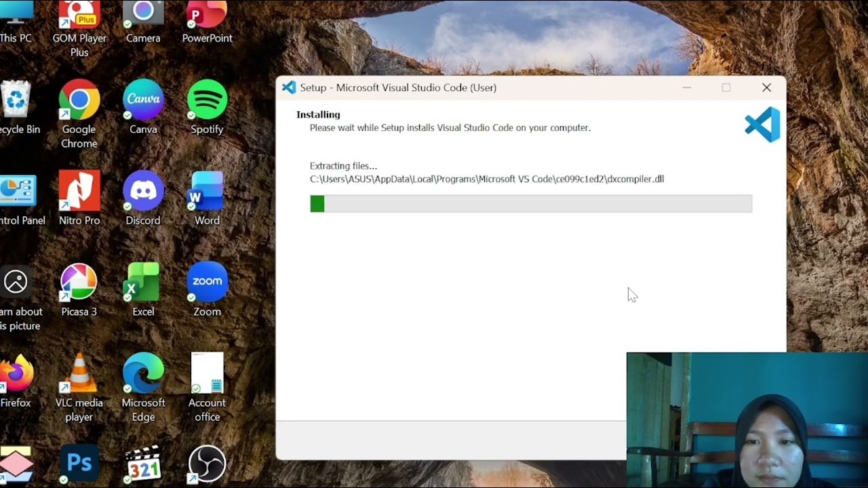
Task: Launch Google Chrome desktop shortcut
Action: pyautogui.click(x=79, y=113)
